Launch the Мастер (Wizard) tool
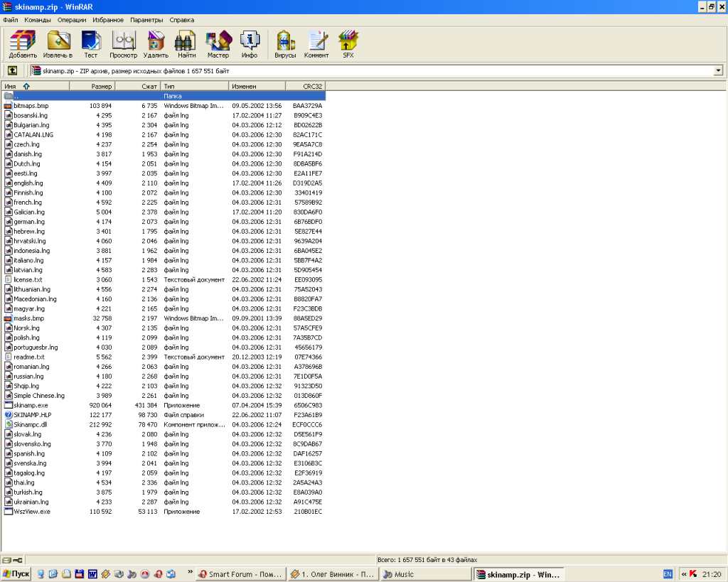The width and height of the screenshot is (728, 582). [x=218, y=44]
